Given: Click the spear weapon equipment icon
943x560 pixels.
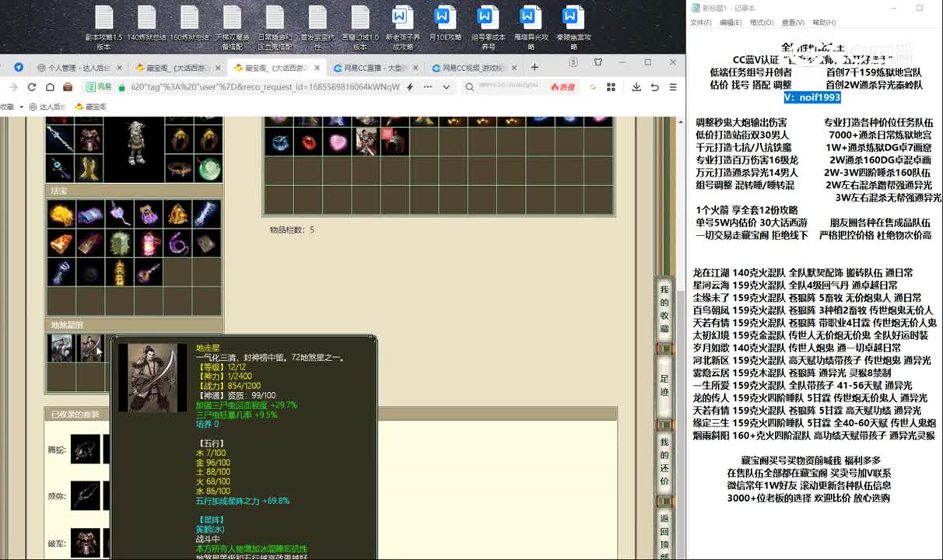Looking at the screenshot, I should tap(60, 140).
